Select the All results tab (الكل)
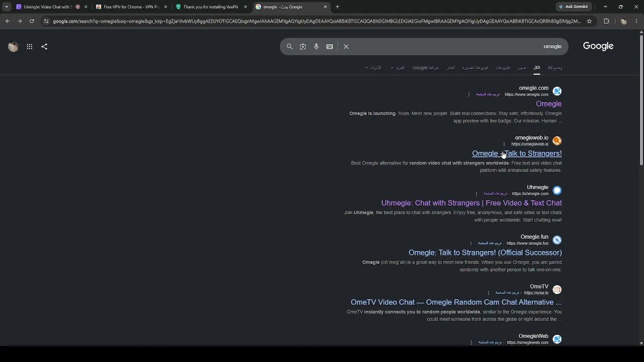Screen dimensions: 644x362 pyautogui.click(x=537, y=68)
